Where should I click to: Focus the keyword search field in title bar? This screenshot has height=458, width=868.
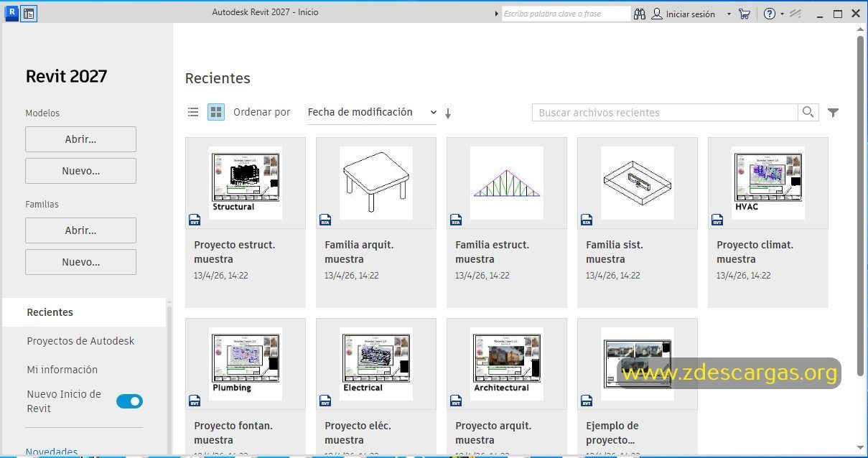point(566,14)
